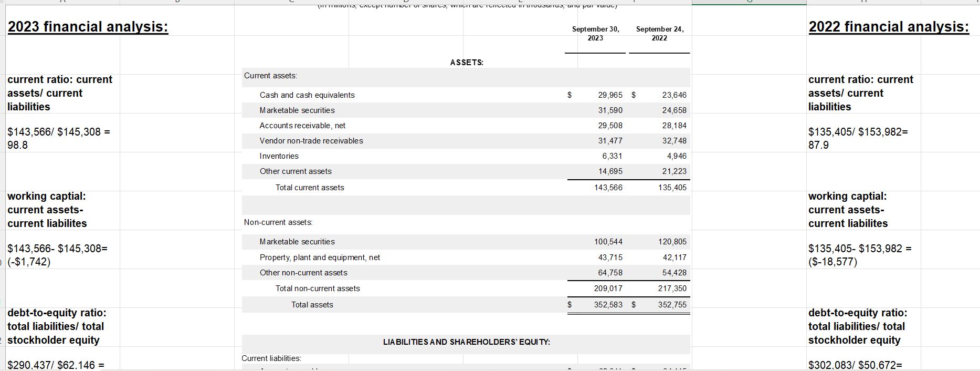This screenshot has height=371, width=980.
Task: Click marketable securities value 31,590
Action: click(610, 110)
